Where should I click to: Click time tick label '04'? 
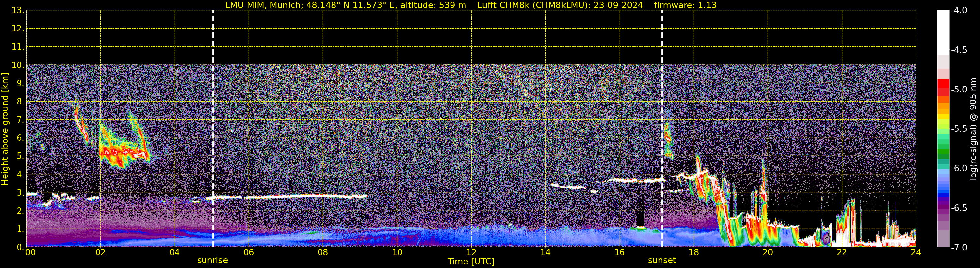pos(175,252)
